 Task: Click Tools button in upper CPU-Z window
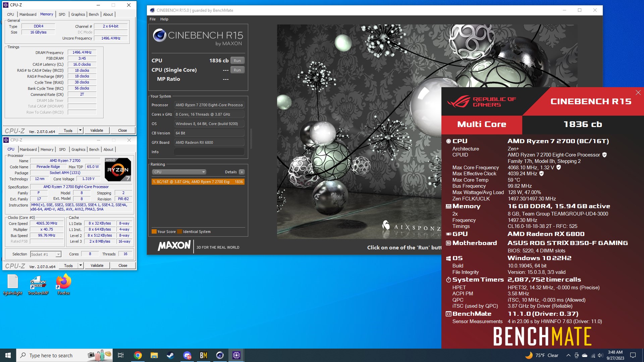pos(68,130)
